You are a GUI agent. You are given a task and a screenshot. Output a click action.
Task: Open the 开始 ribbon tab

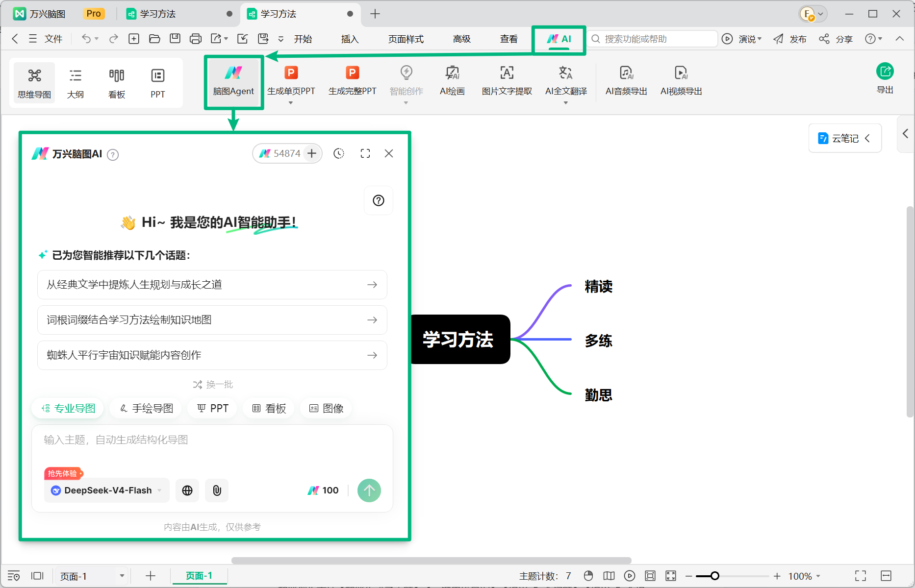pyautogui.click(x=303, y=39)
